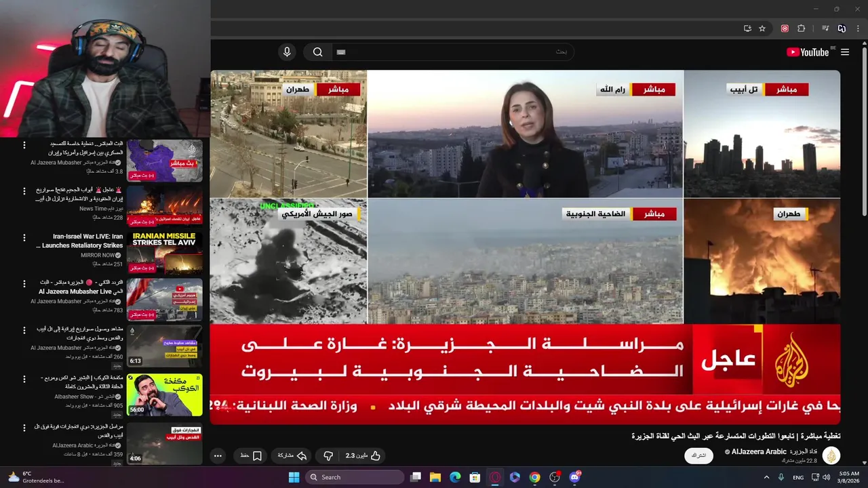Open the MIRROR NOW channel name
Viewport: 868px width, 488px height.
(x=98, y=255)
